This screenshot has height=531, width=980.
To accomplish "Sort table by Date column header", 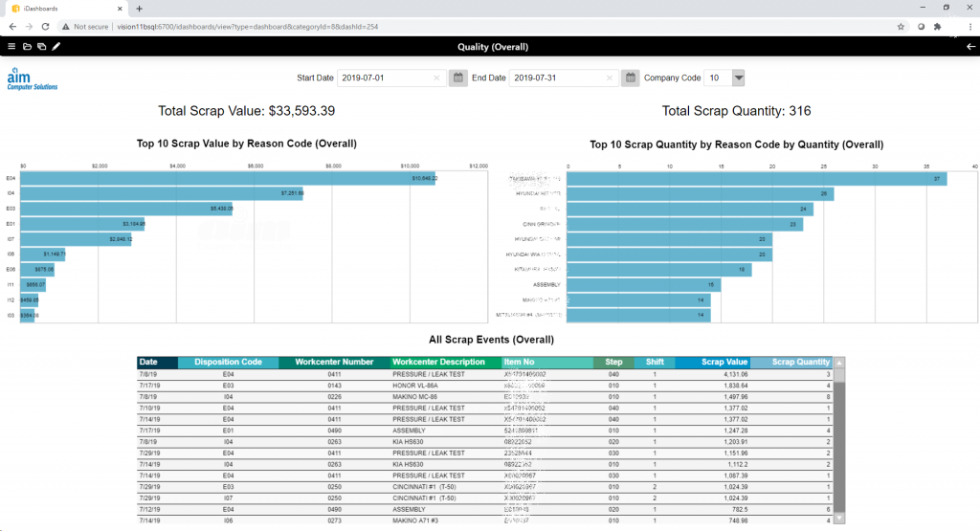I will click(158, 362).
